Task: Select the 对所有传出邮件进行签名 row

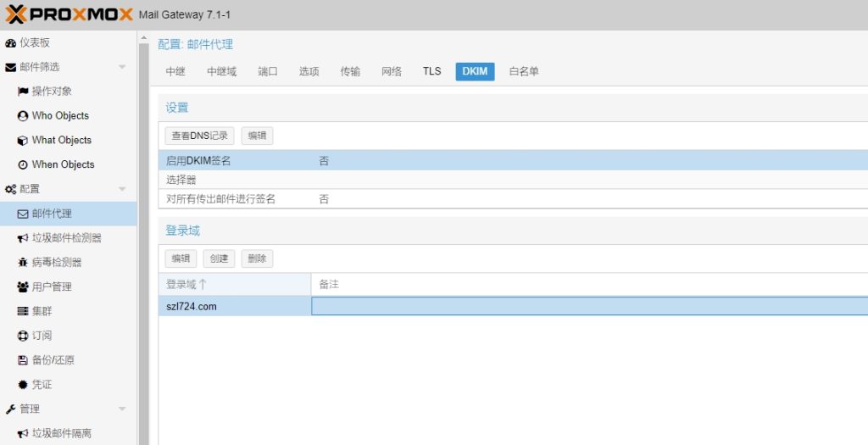Action: (513, 198)
